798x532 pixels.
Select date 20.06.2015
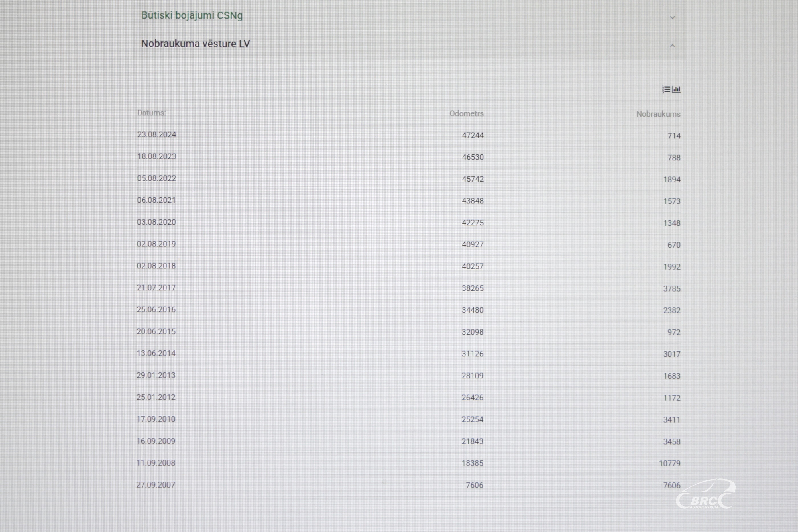tap(156, 331)
